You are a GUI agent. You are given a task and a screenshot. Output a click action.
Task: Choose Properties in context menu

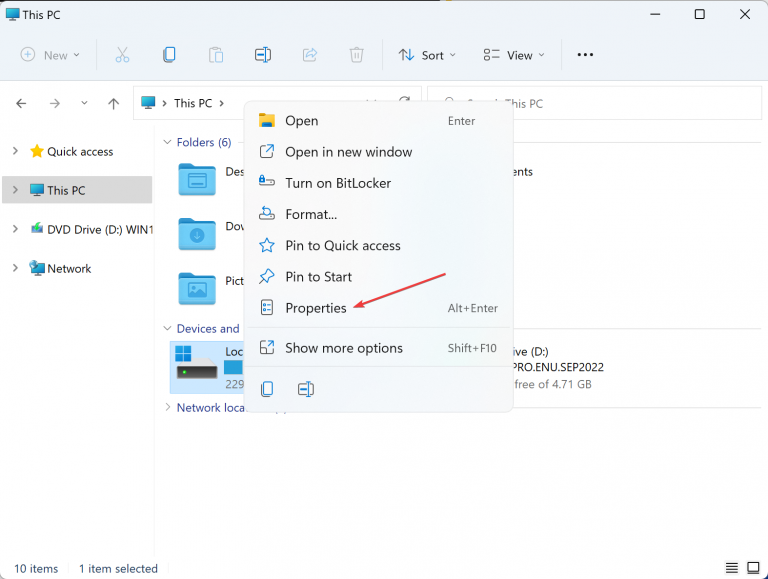coord(379,308)
